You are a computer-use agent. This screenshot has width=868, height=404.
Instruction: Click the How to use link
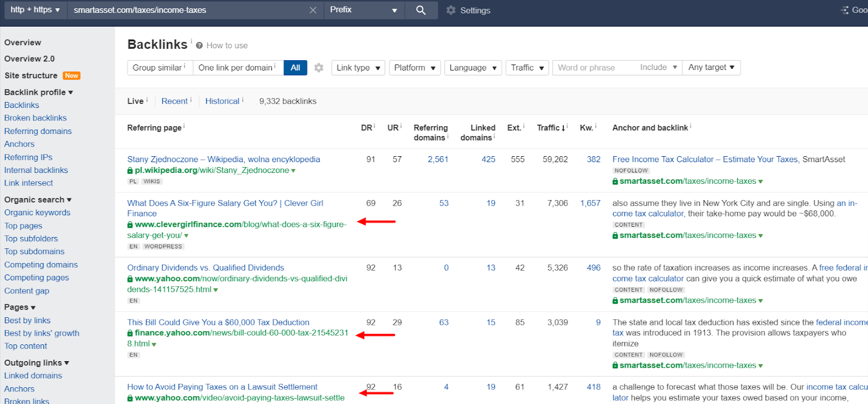click(227, 46)
